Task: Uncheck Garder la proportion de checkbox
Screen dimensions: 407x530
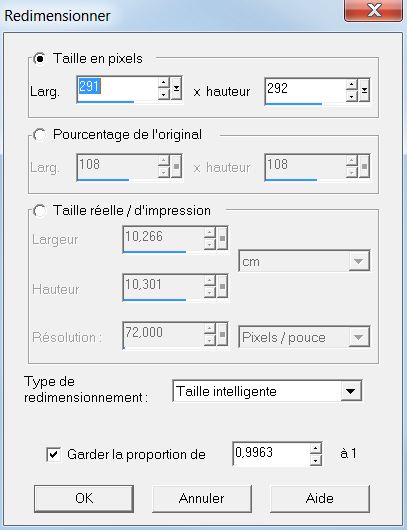Action: (53, 454)
